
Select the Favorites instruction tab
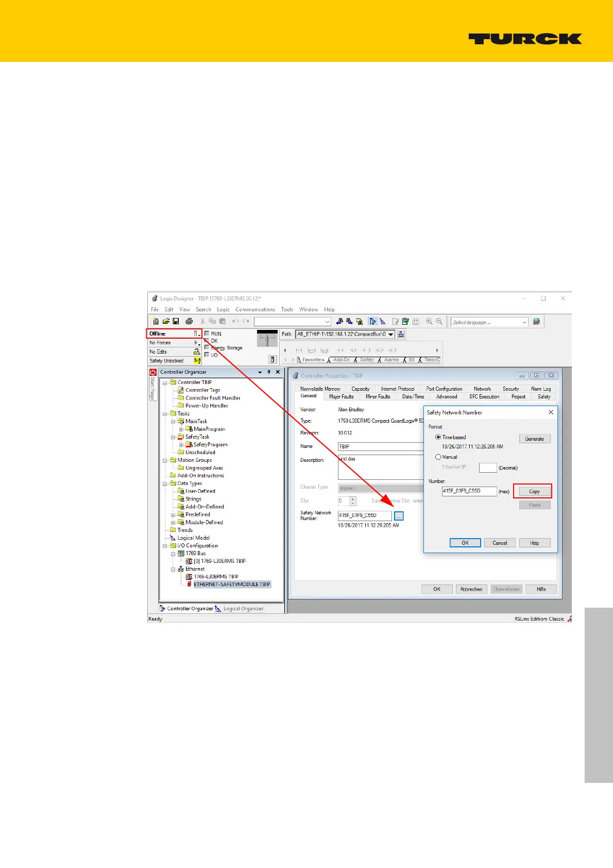point(313,360)
